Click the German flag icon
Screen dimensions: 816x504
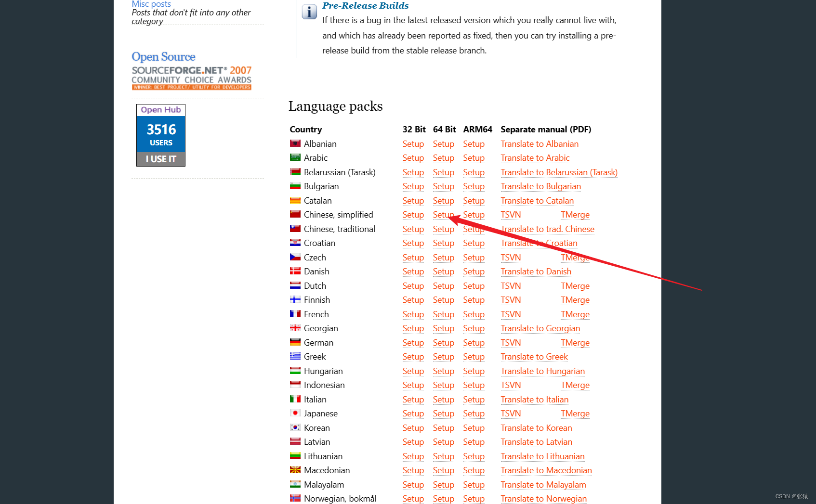[295, 342]
